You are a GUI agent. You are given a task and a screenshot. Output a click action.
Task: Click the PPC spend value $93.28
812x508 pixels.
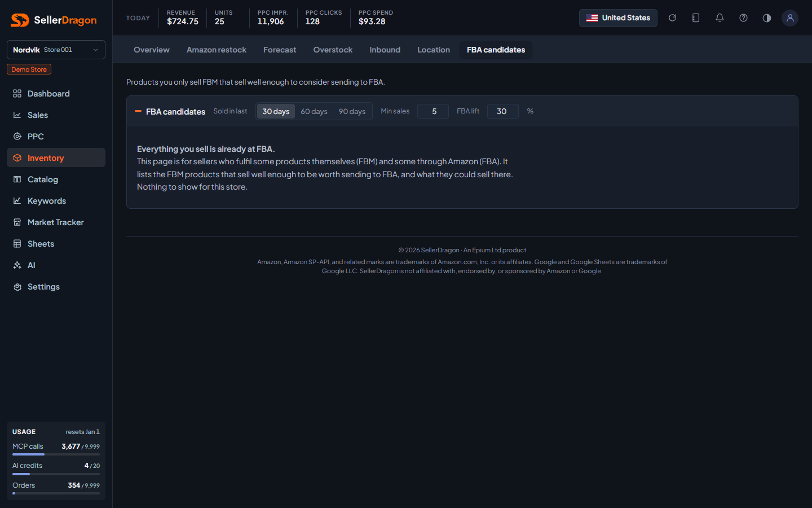click(x=372, y=21)
